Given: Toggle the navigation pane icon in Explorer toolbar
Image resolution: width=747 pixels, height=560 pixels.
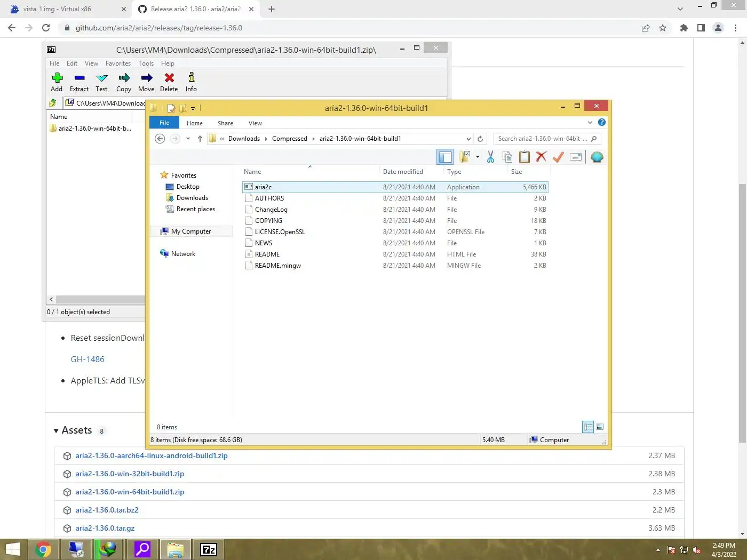Looking at the screenshot, I should (x=445, y=157).
